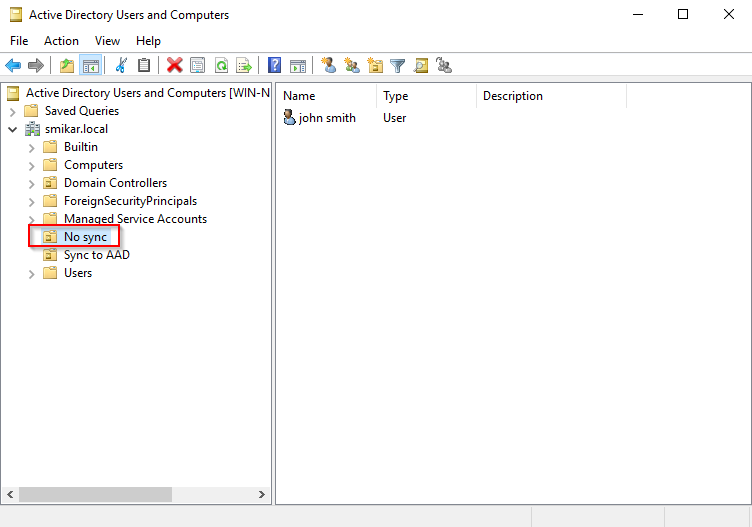
Task: Open Properties toolbar icon
Action: pyautogui.click(x=198, y=65)
